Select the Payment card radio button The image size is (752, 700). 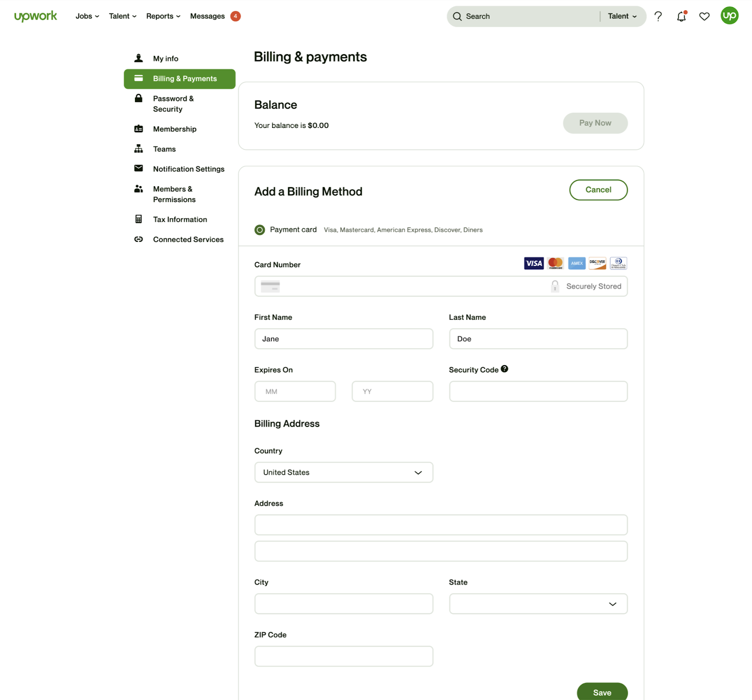click(x=259, y=230)
